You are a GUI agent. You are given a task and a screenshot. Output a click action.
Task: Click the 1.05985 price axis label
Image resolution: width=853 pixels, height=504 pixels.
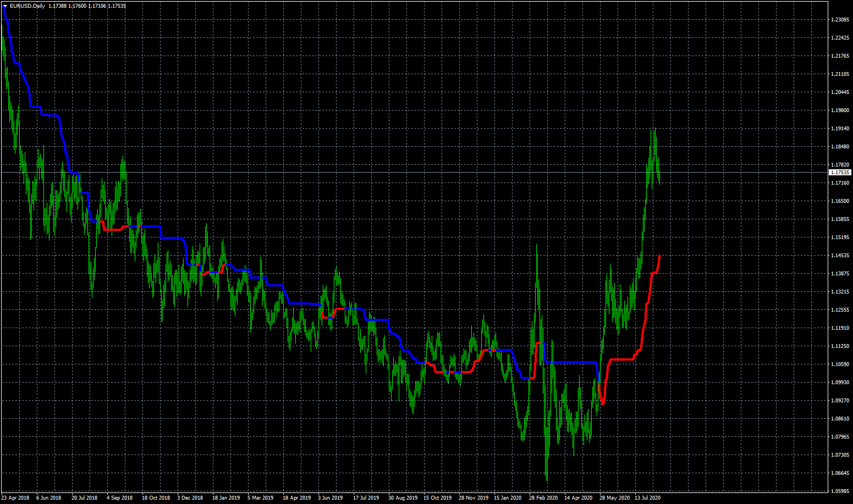840,491
